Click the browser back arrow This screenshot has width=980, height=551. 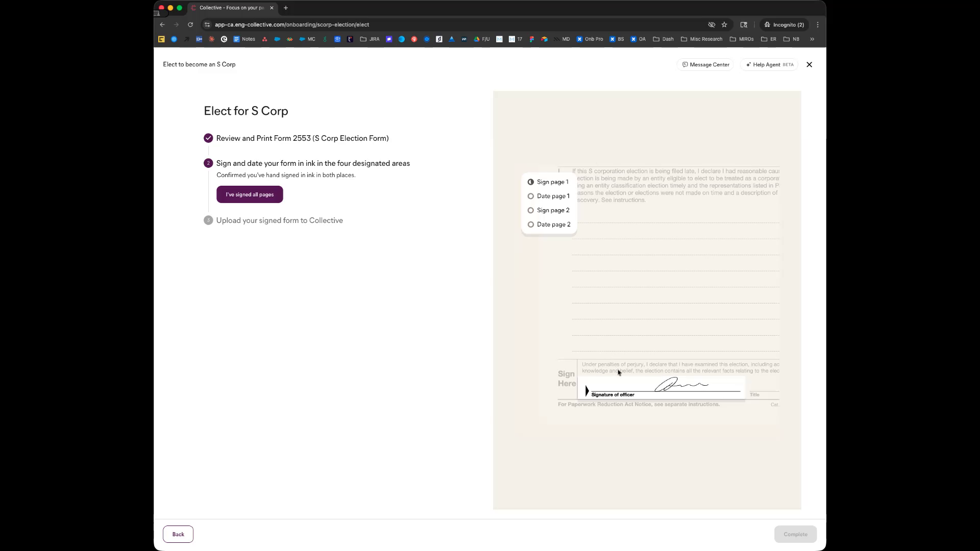coord(162,24)
